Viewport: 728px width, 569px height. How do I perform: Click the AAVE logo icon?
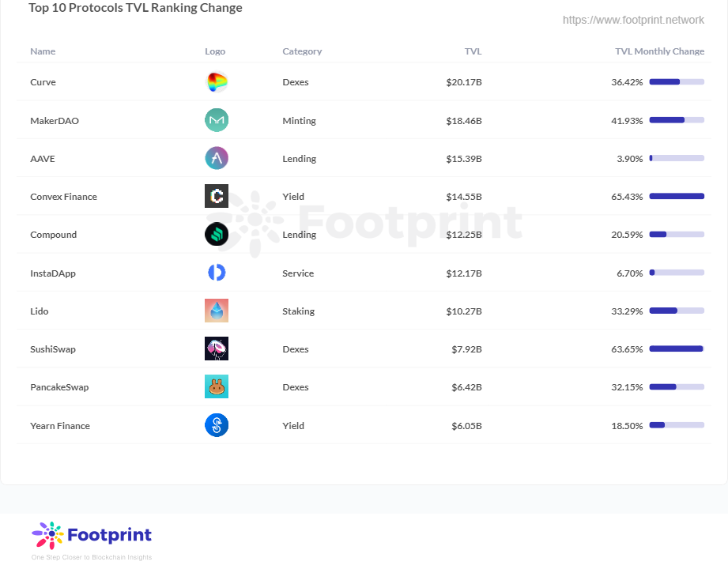point(217,158)
